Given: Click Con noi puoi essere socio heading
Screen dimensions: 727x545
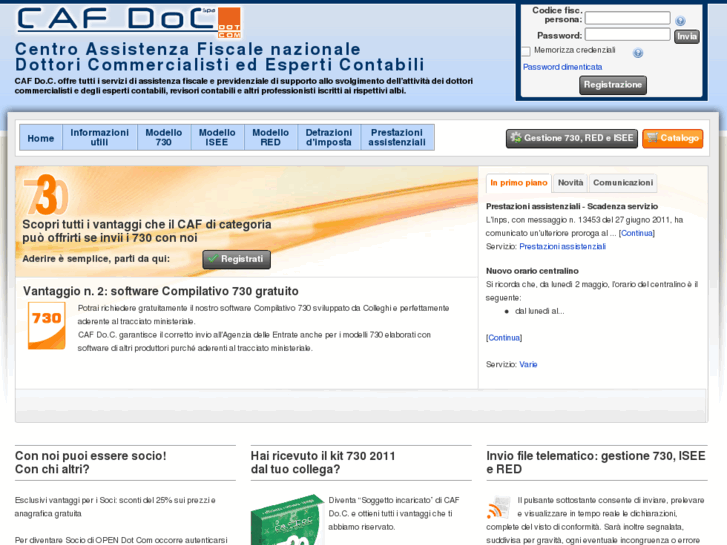Looking at the screenshot, I should (90, 462).
